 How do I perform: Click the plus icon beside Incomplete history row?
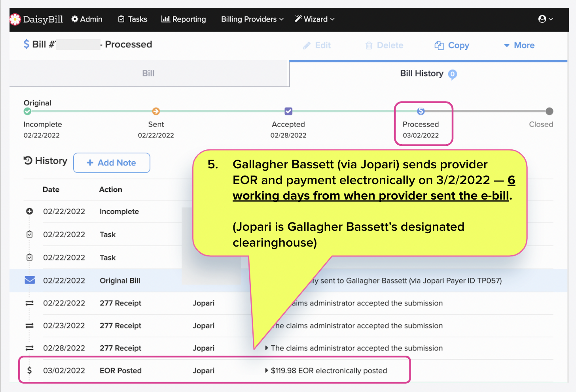pos(29,211)
